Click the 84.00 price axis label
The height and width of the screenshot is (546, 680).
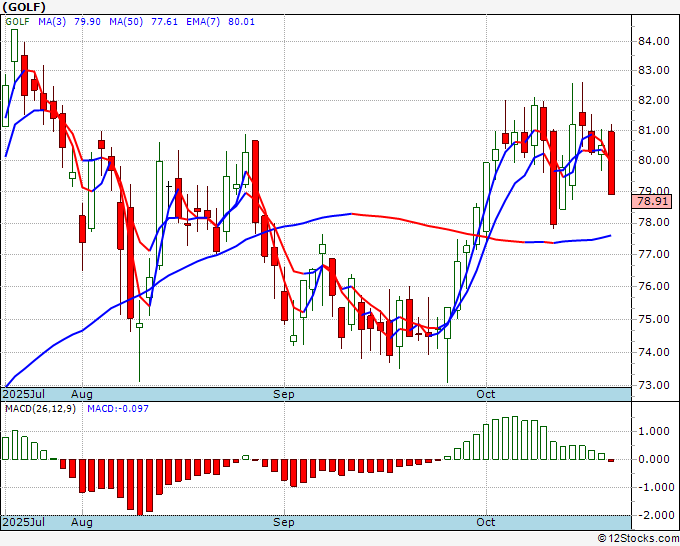click(x=654, y=41)
